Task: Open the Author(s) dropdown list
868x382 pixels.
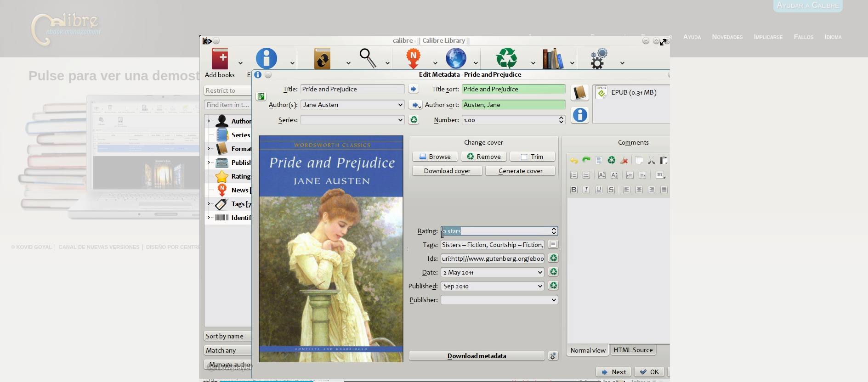Action: coord(400,105)
